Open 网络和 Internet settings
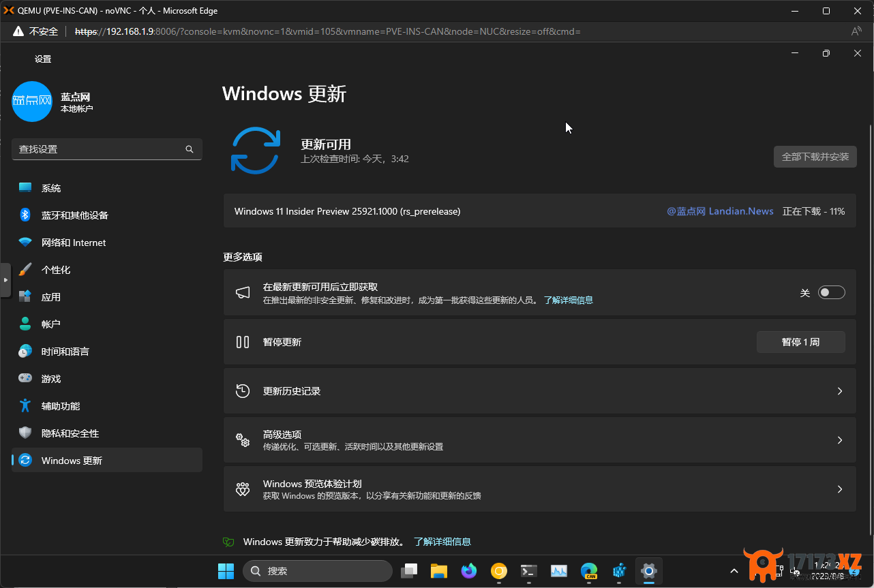 [x=107, y=242]
